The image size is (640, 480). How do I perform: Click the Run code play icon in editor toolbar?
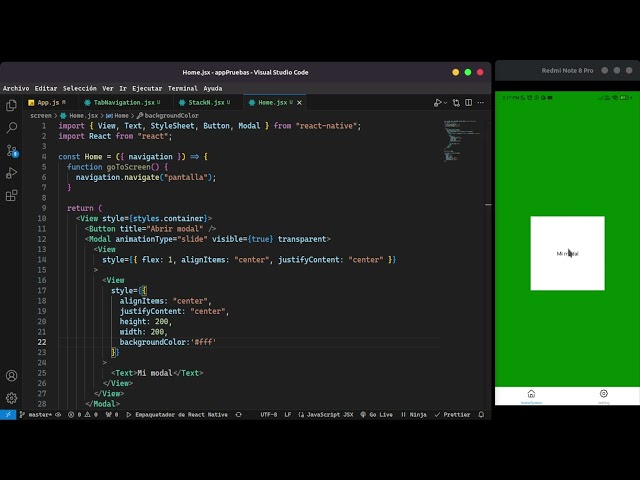(438, 103)
